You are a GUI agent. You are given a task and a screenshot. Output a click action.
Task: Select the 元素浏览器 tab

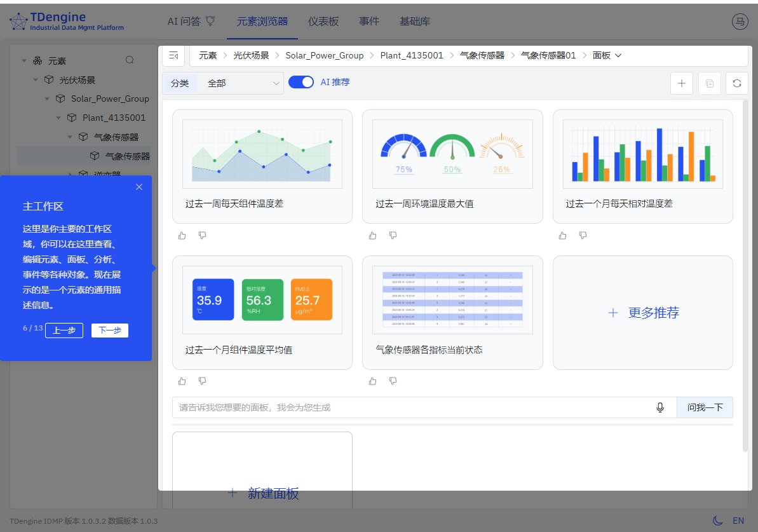point(262,21)
